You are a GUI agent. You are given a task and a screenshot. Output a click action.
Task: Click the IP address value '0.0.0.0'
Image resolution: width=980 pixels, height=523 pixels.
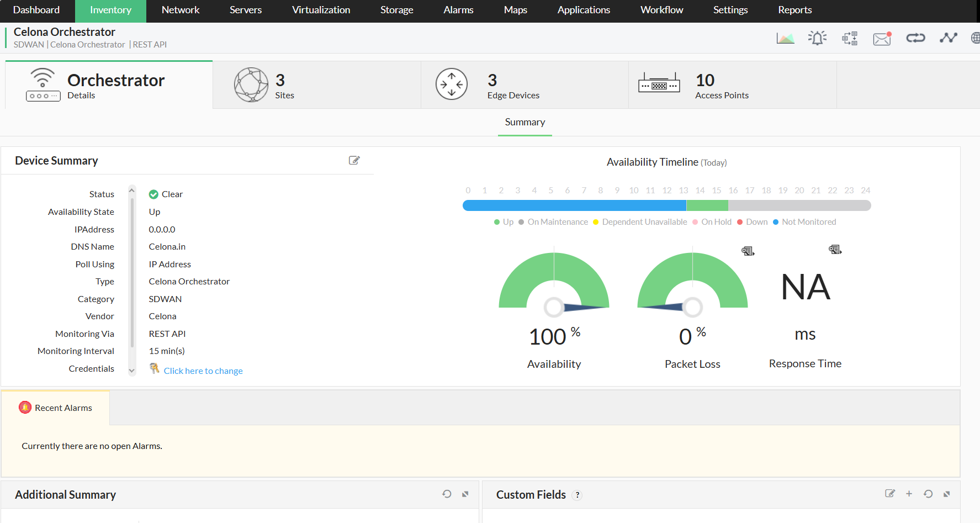(x=162, y=229)
